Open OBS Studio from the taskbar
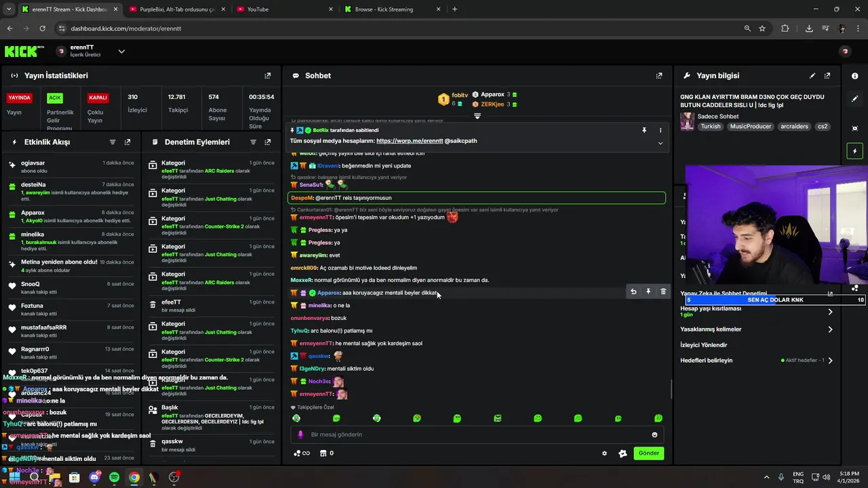868x488 pixels. coord(174,477)
